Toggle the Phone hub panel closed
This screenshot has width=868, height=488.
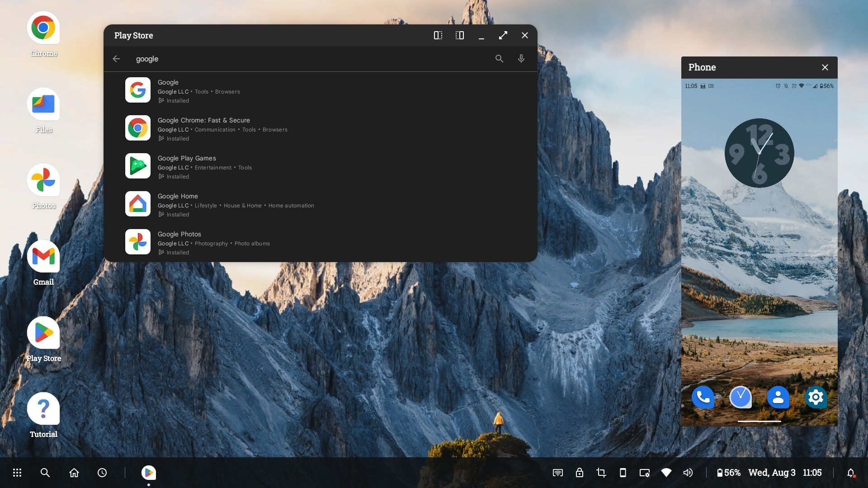825,67
